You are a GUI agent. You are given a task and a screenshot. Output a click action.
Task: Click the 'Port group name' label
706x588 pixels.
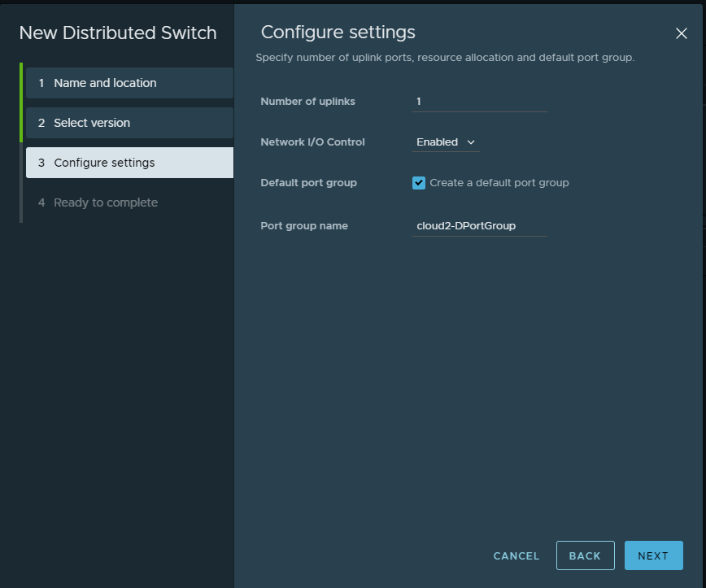[x=304, y=226]
